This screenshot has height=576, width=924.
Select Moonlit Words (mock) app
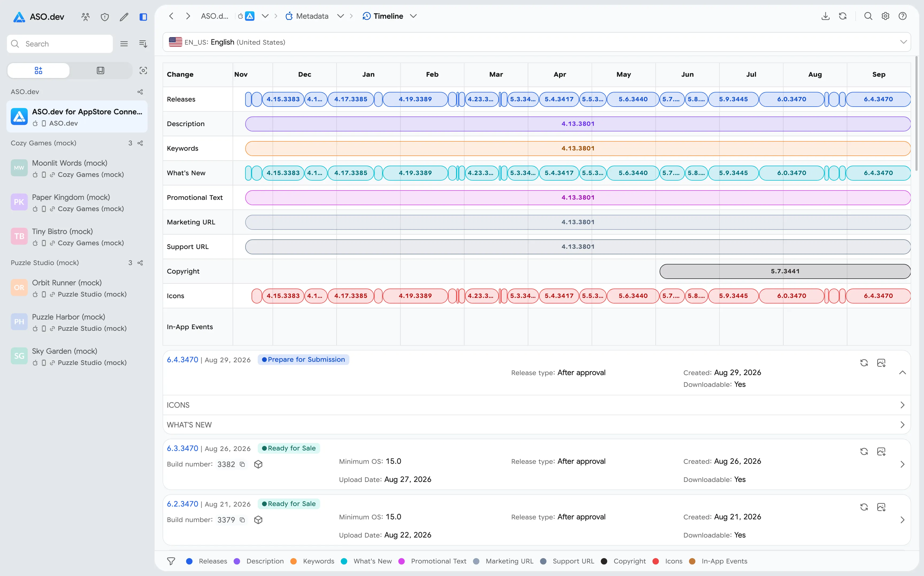pos(77,168)
